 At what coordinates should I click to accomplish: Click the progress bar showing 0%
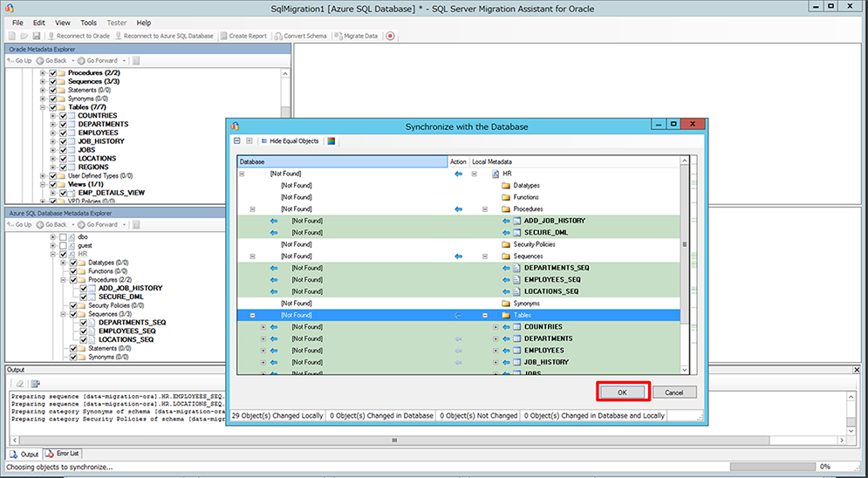[772, 467]
